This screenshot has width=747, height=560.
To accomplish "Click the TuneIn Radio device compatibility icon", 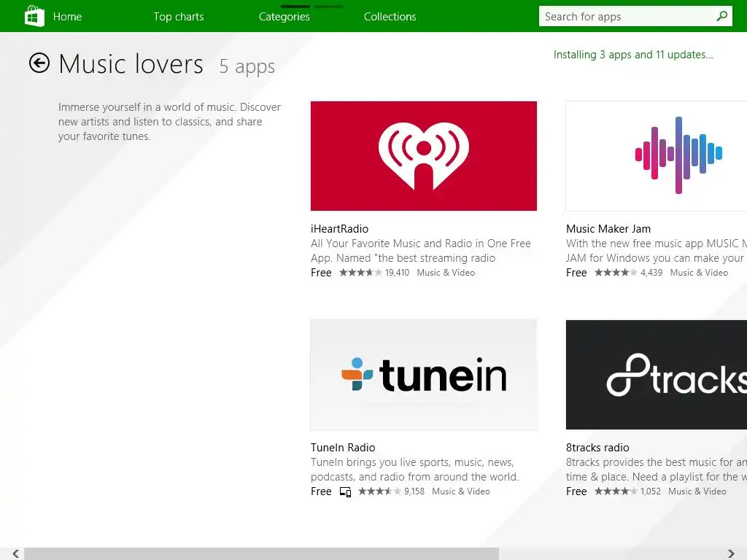I will click(345, 491).
